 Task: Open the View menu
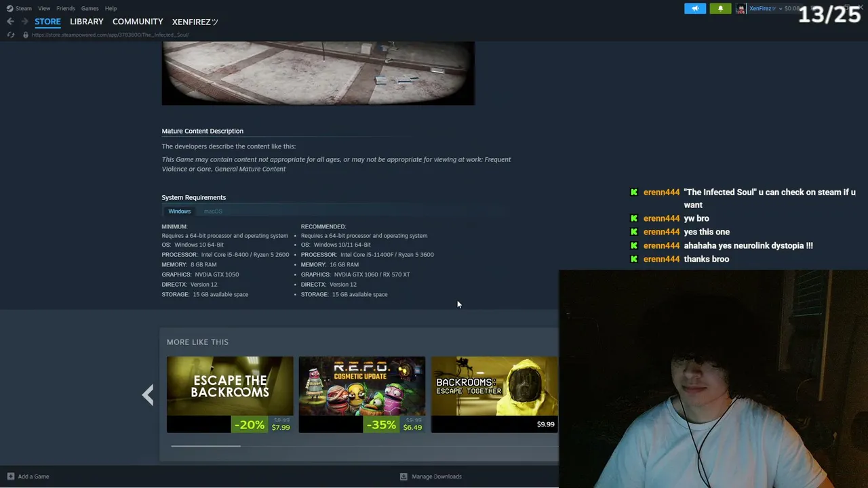coord(44,8)
